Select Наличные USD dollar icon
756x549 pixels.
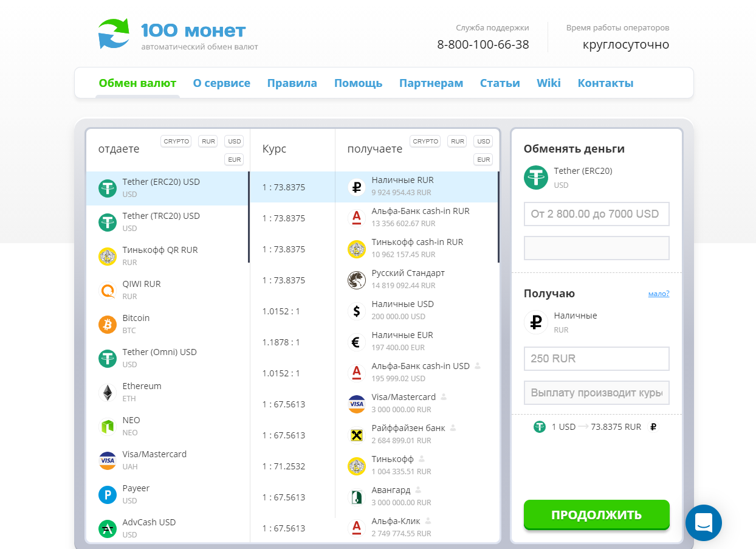tap(357, 311)
